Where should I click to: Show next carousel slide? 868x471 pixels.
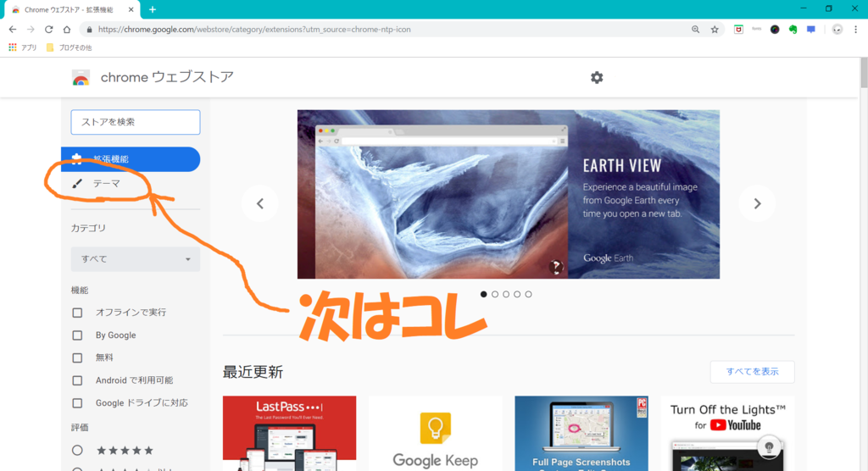(x=757, y=203)
